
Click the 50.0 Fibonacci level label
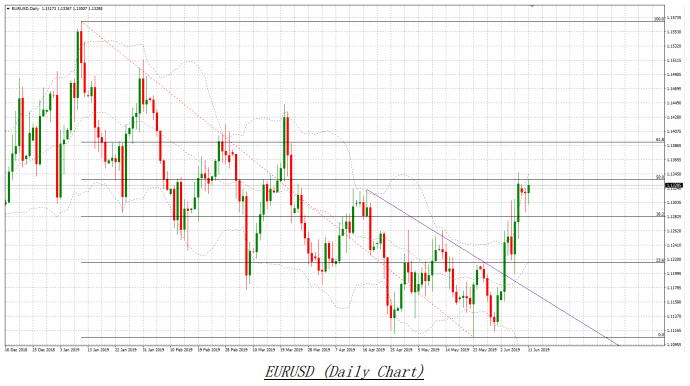coord(660,176)
